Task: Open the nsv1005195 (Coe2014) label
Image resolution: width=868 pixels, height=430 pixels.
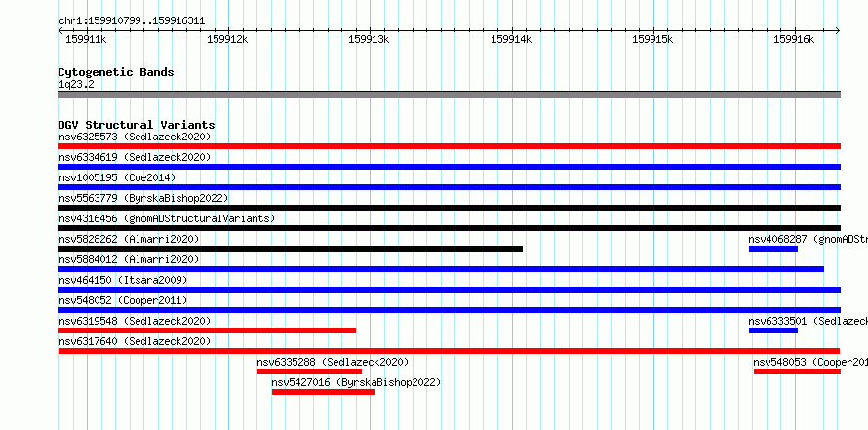Action: click(117, 177)
